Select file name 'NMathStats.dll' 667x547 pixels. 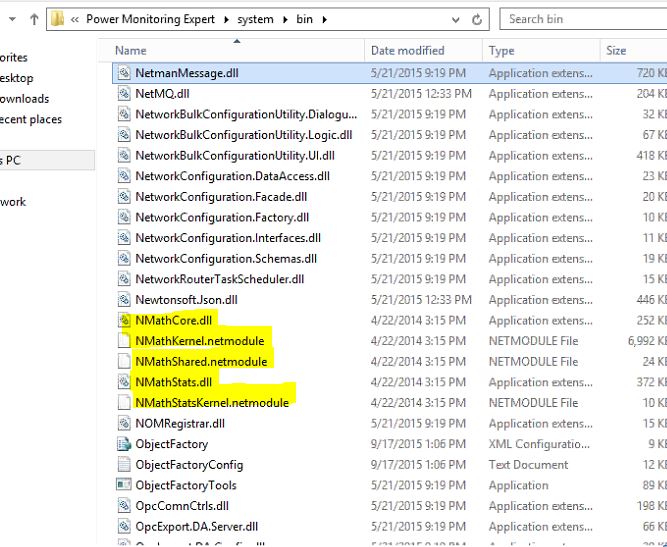[174, 382]
